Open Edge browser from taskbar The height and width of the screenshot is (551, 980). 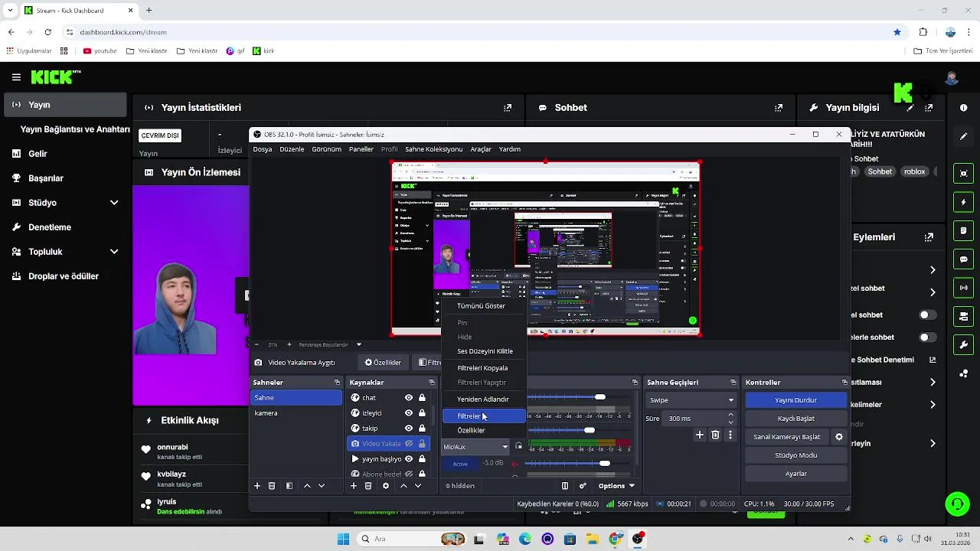(x=524, y=539)
